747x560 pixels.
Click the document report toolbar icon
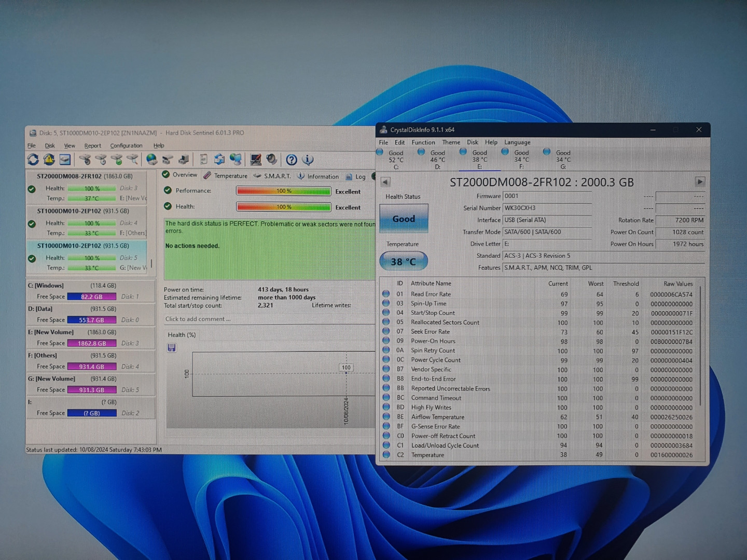(203, 160)
